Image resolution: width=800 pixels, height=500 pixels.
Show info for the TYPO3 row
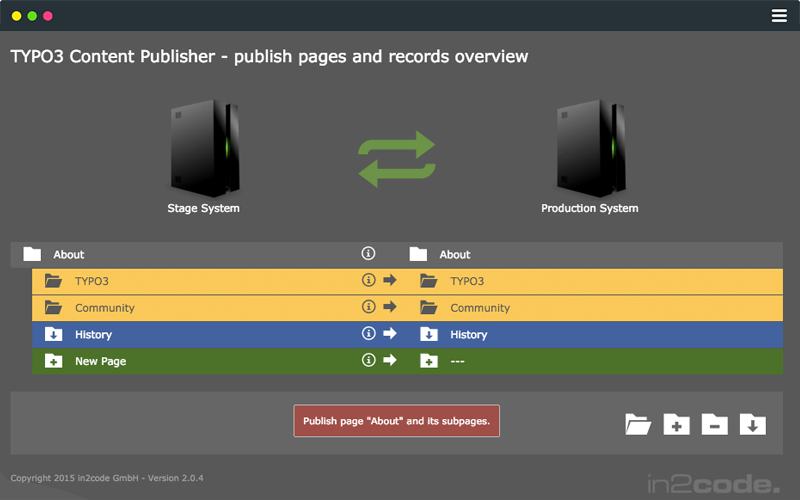[x=368, y=280]
